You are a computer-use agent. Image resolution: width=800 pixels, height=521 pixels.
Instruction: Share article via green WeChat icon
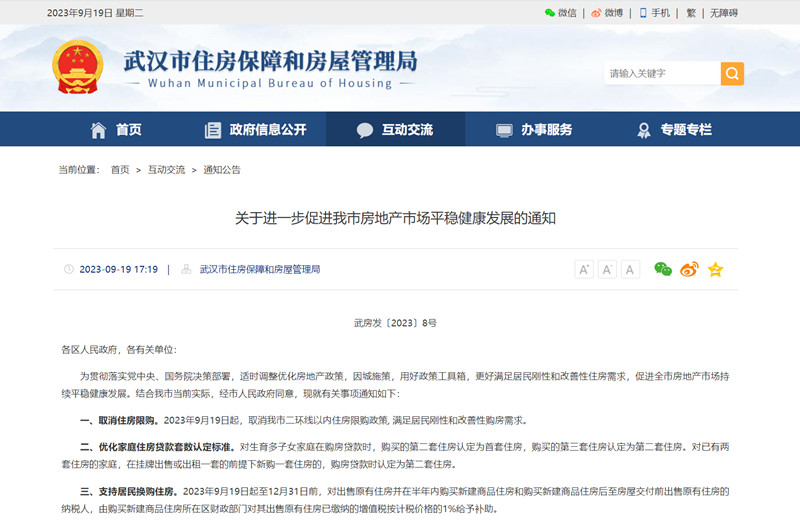(663, 269)
